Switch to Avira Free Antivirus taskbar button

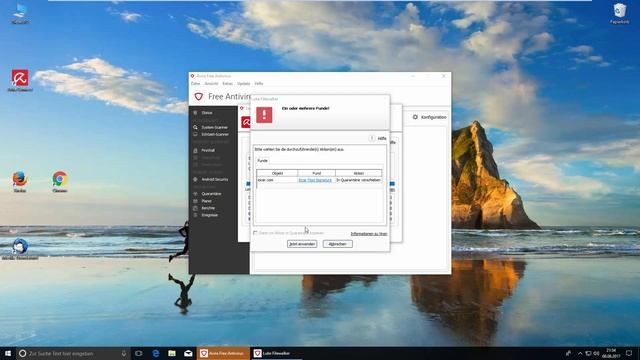[223, 353]
